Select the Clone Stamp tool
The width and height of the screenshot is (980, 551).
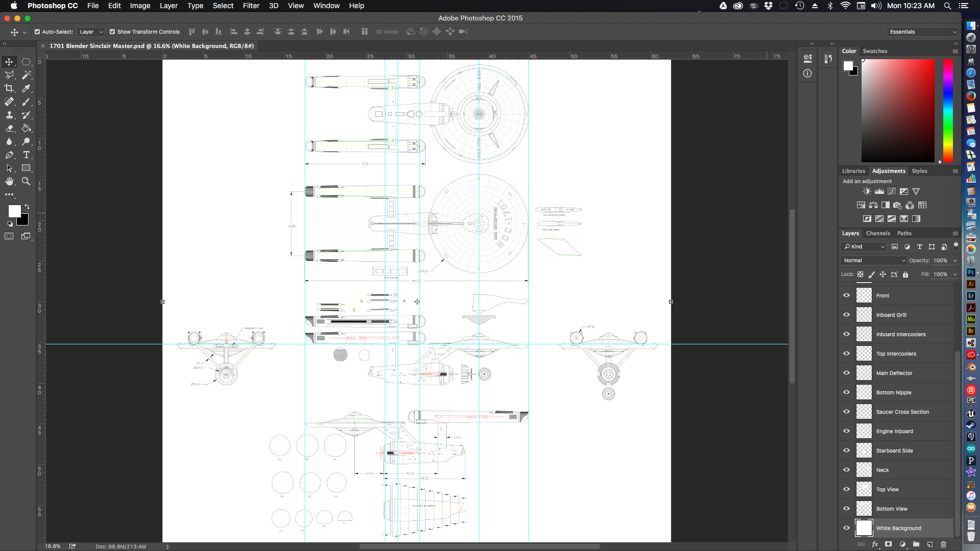pyautogui.click(x=9, y=115)
